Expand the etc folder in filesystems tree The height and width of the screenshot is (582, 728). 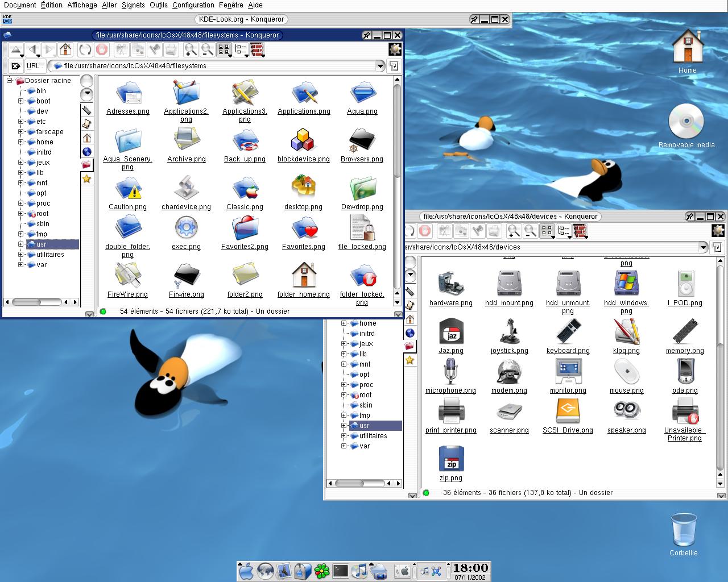21,122
